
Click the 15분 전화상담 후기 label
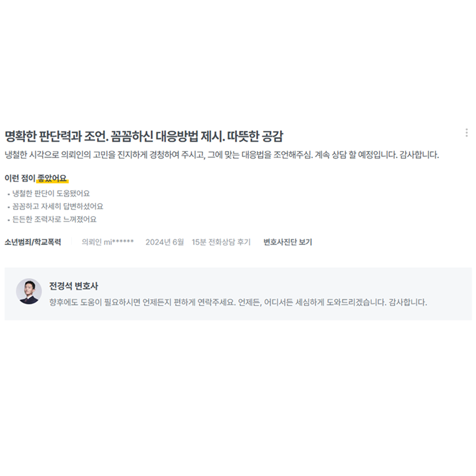221,242
